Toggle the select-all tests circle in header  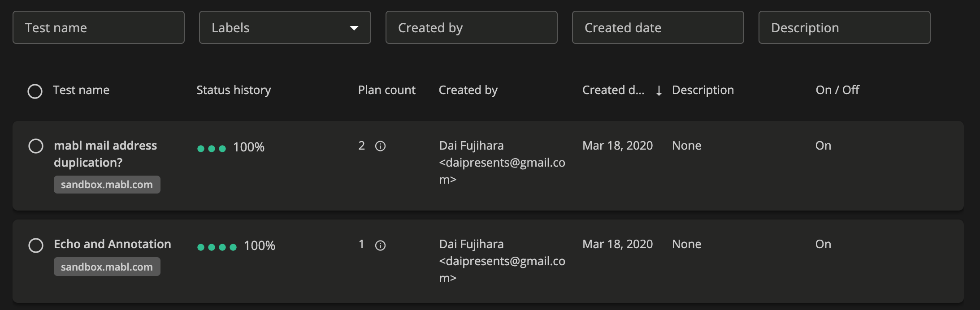[35, 91]
